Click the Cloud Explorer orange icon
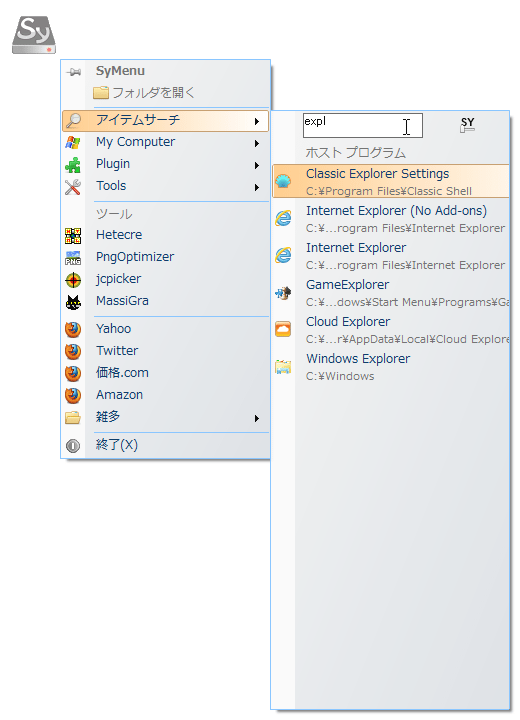 283,329
